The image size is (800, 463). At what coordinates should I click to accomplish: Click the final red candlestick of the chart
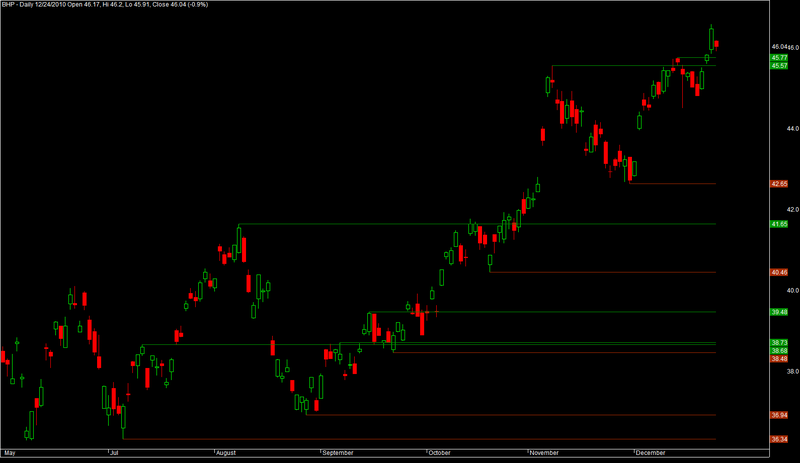[717, 44]
